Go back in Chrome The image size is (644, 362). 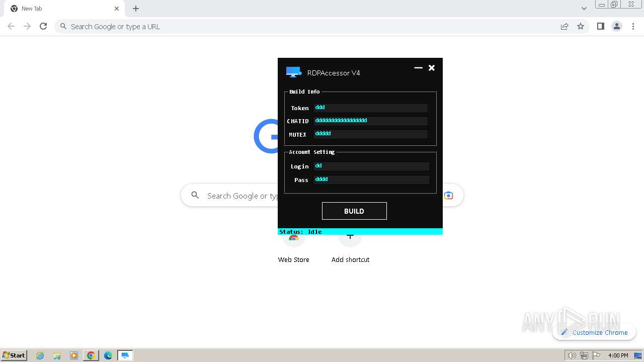pyautogui.click(x=11, y=26)
